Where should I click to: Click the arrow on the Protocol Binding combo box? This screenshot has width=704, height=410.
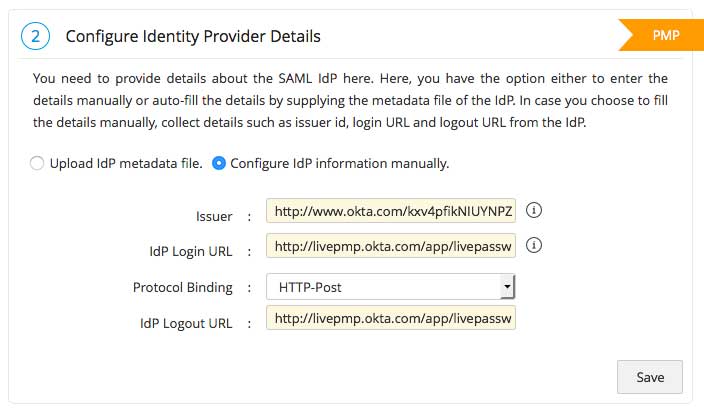click(x=507, y=287)
